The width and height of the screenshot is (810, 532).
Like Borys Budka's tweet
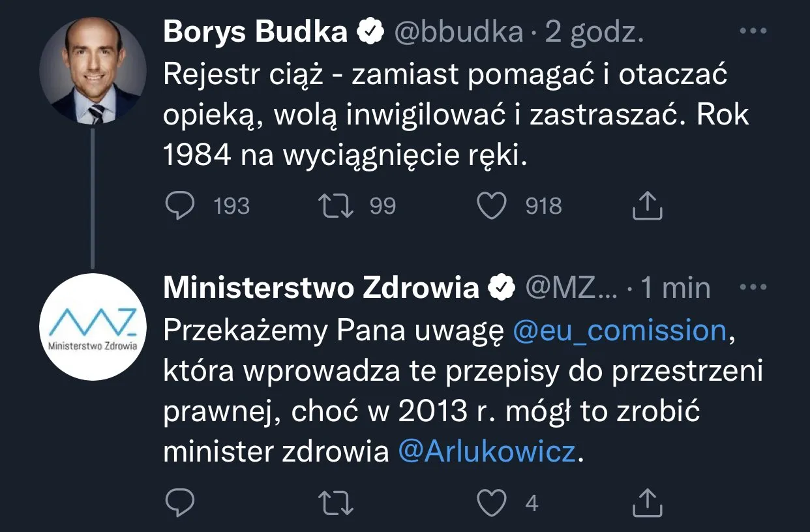tap(492, 207)
